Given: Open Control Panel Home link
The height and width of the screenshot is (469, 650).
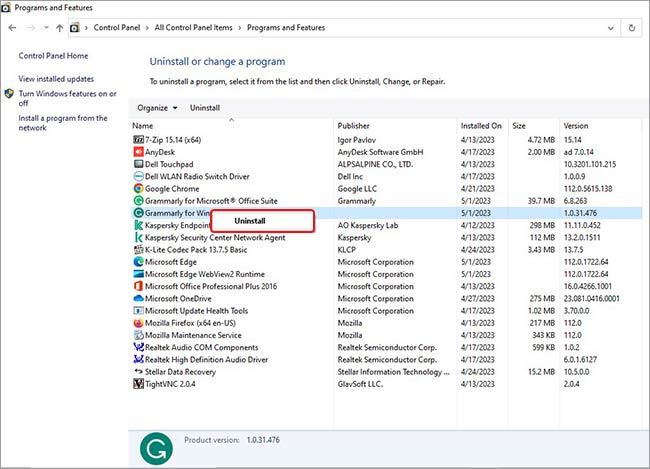Looking at the screenshot, I should tap(53, 56).
